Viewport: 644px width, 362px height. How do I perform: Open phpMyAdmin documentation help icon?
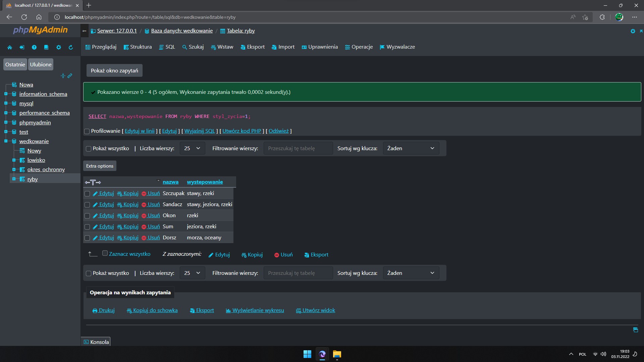[34, 47]
